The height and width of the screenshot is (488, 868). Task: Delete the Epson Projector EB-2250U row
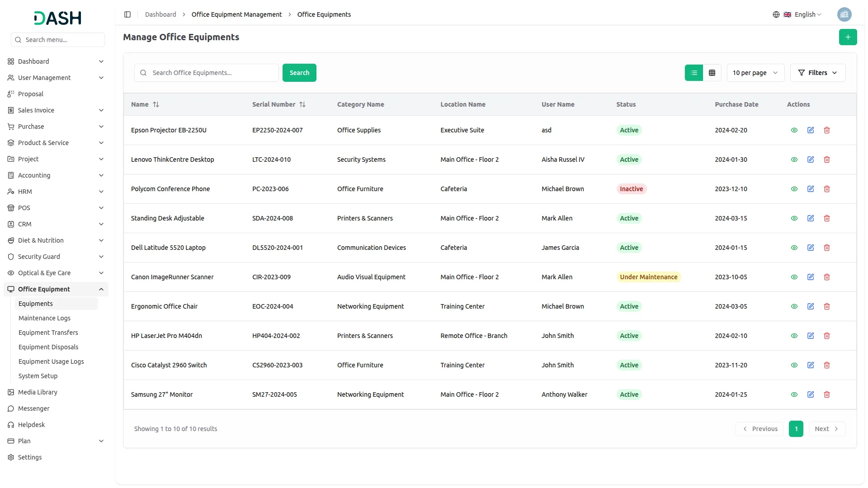pyautogui.click(x=826, y=130)
